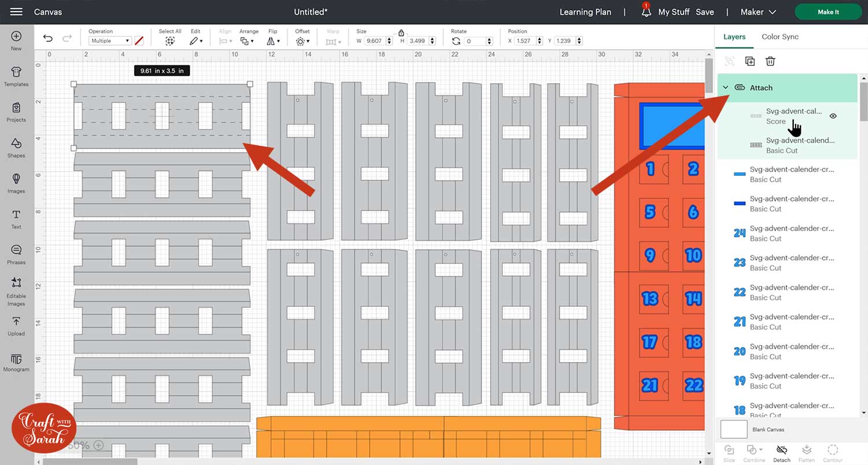
Task: Zoom in on the canvas
Action: click(98, 445)
